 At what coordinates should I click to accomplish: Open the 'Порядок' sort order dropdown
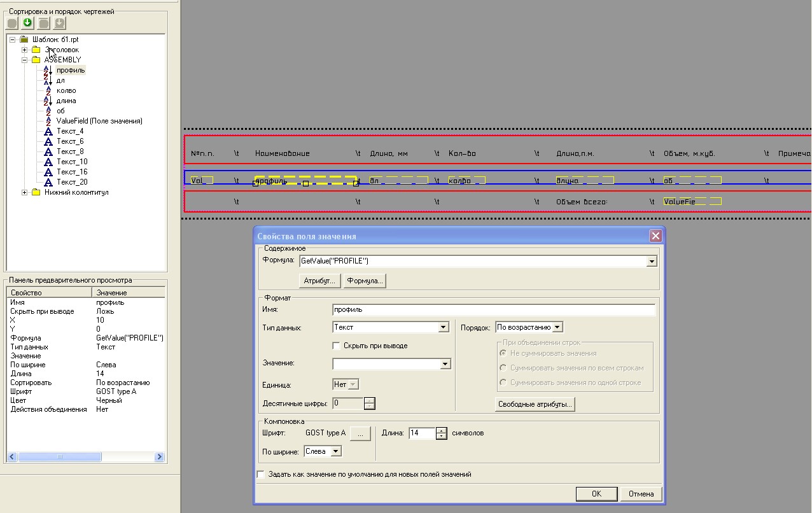557,327
